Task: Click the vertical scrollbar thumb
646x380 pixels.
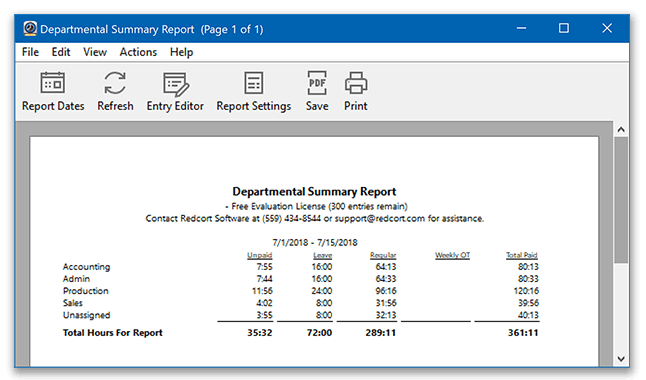Action: [621, 200]
